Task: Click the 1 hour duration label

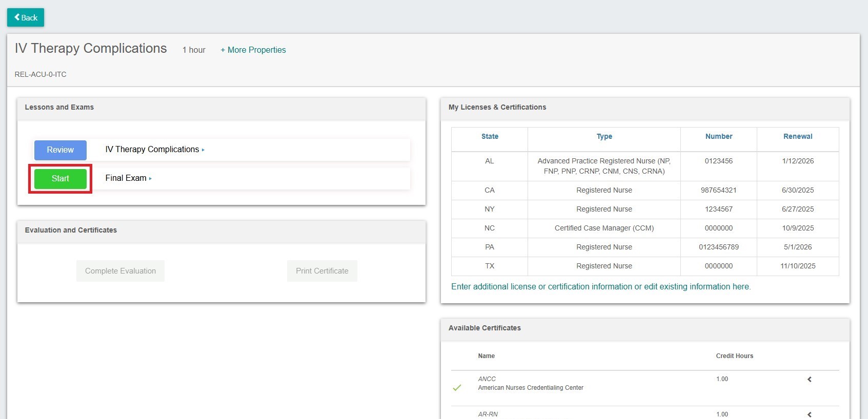Action: pos(194,50)
